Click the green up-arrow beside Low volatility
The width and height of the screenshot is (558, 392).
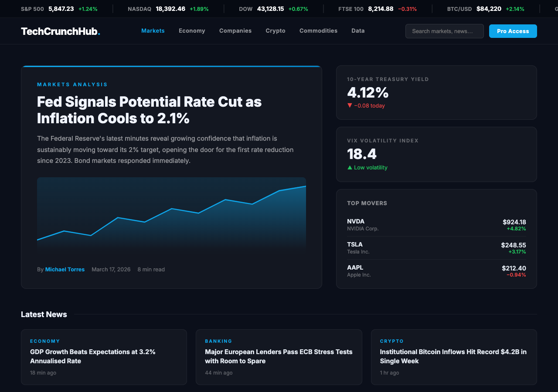coord(349,167)
